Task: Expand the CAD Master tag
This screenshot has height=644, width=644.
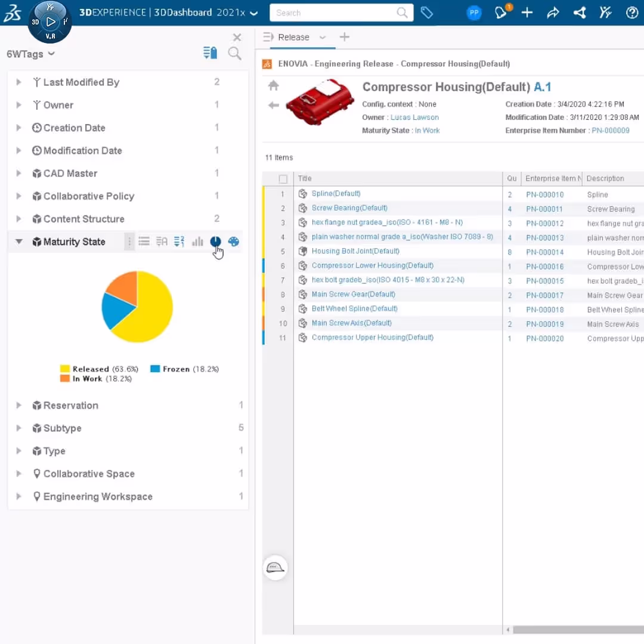Action: tap(18, 174)
